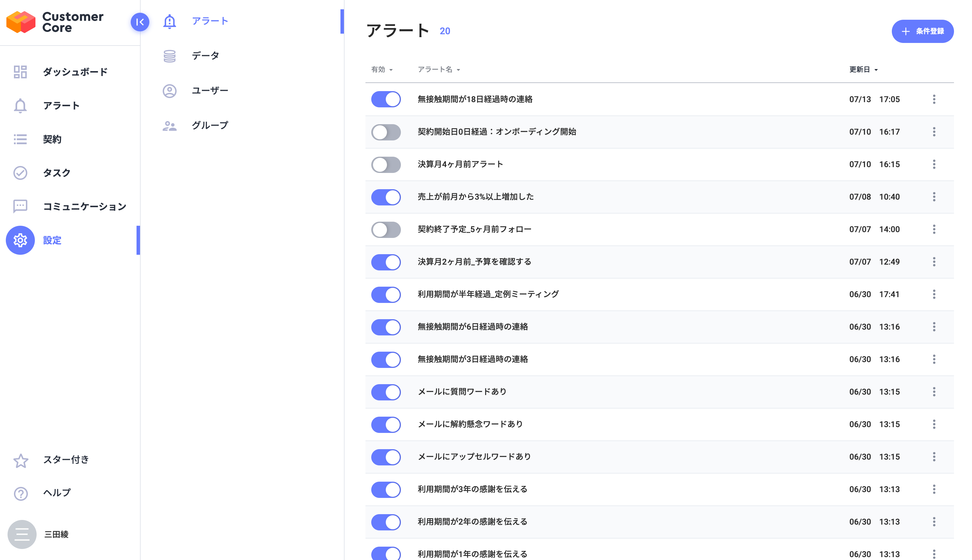Screen dimensions: 972x560
Task: Click the データ database icon in settings
Action: click(x=169, y=56)
